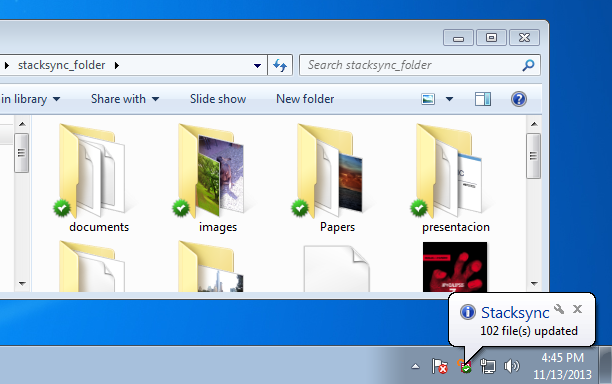Click the documents folder name label
This screenshot has width=612, height=384.
(99, 227)
